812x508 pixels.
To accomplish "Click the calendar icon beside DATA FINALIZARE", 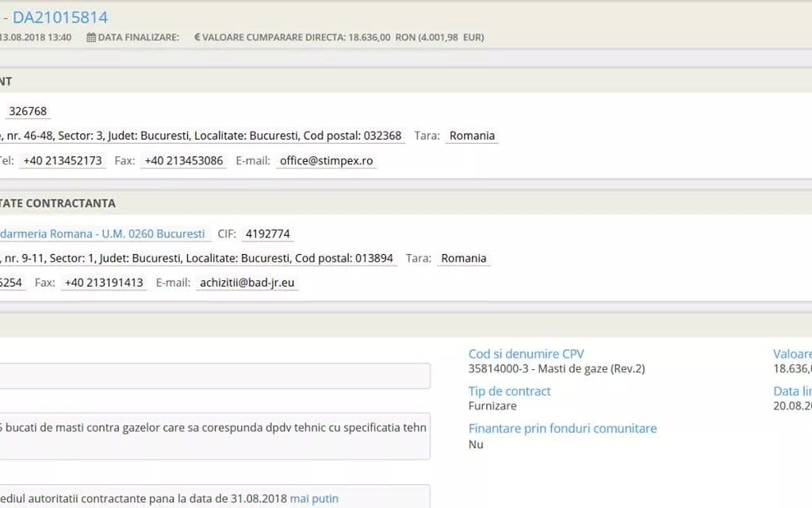I will pyautogui.click(x=91, y=37).
